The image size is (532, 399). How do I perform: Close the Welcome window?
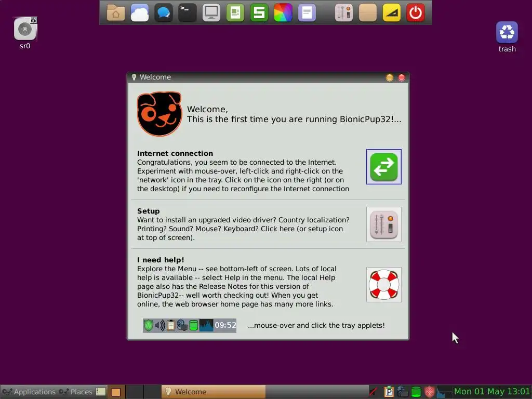pos(402,78)
